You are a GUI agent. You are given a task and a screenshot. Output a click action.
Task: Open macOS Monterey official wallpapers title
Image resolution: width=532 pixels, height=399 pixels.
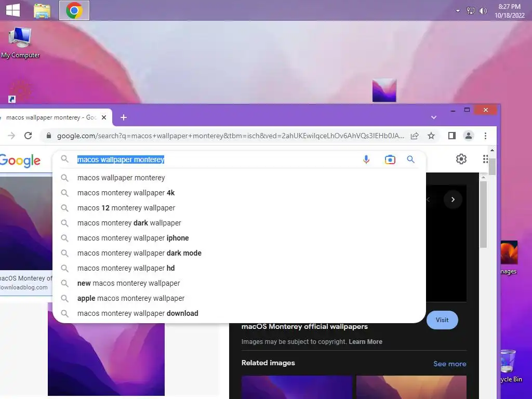click(x=304, y=326)
